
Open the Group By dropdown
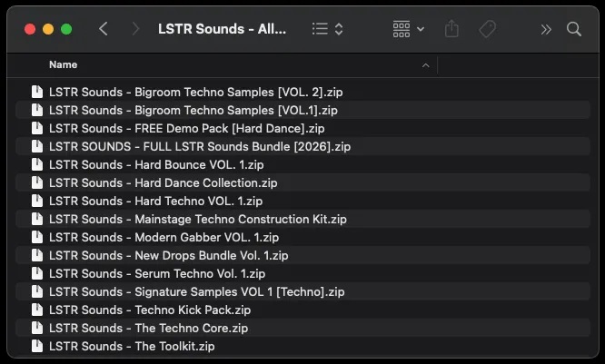pyautogui.click(x=408, y=29)
